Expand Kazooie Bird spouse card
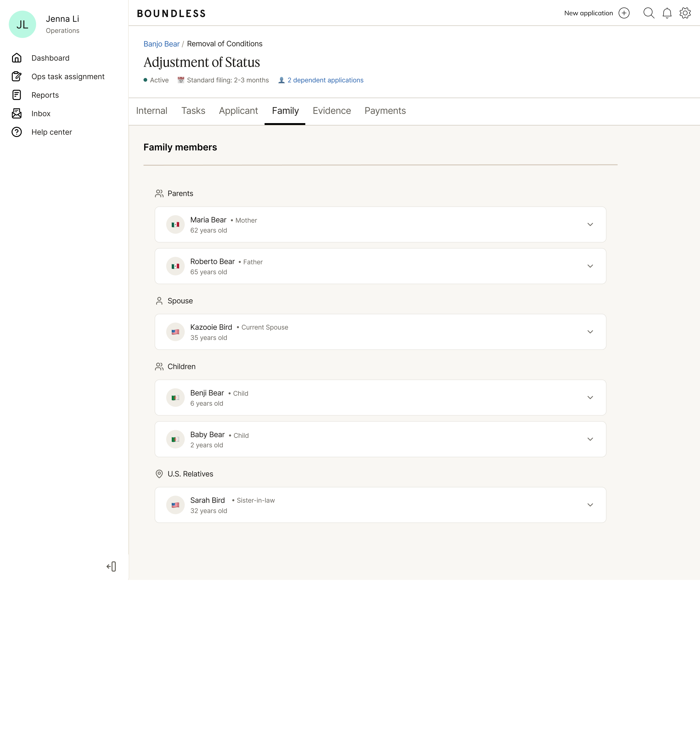The width and height of the screenshot is (700, 755). click(590, 332)
